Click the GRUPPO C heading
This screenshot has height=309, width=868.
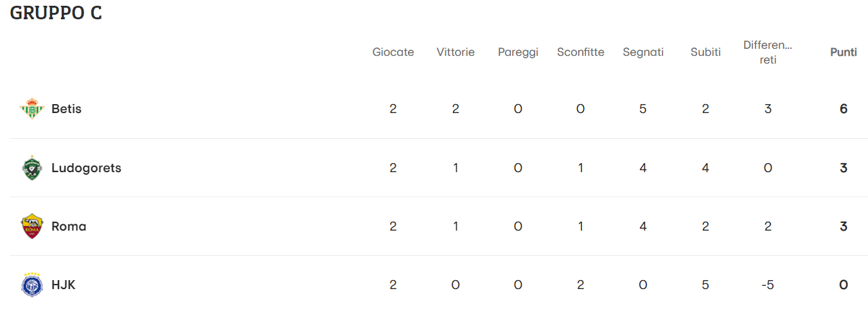pos(56,13)
